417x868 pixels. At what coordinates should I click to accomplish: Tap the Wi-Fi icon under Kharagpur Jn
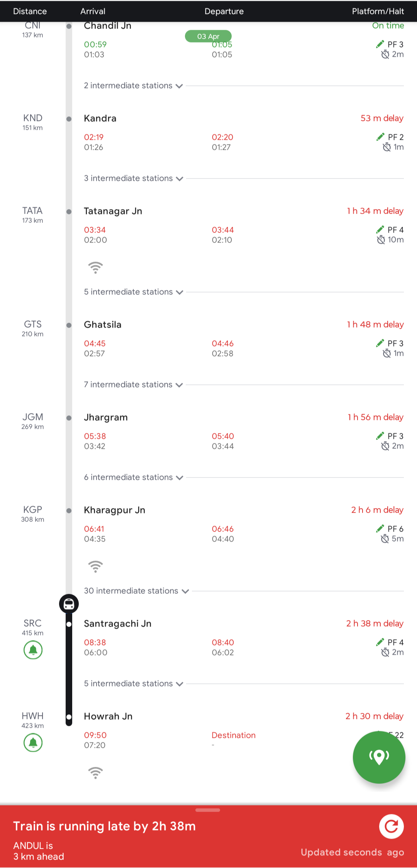95,566
